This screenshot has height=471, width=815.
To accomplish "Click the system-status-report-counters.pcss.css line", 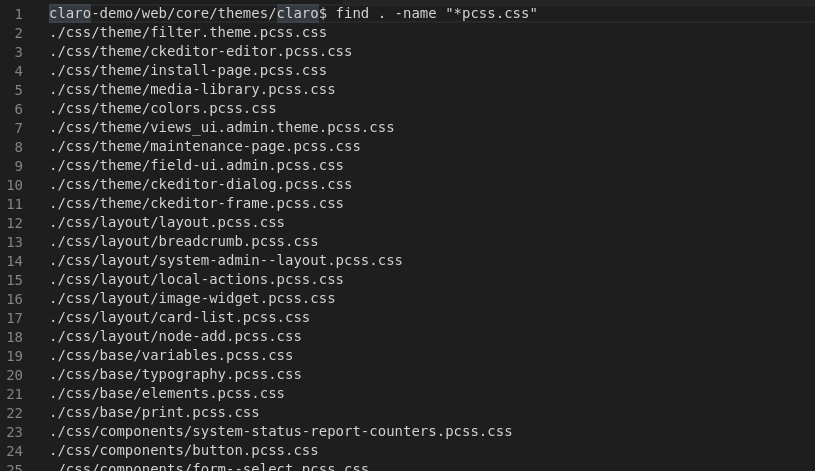I will pos(280,431).
